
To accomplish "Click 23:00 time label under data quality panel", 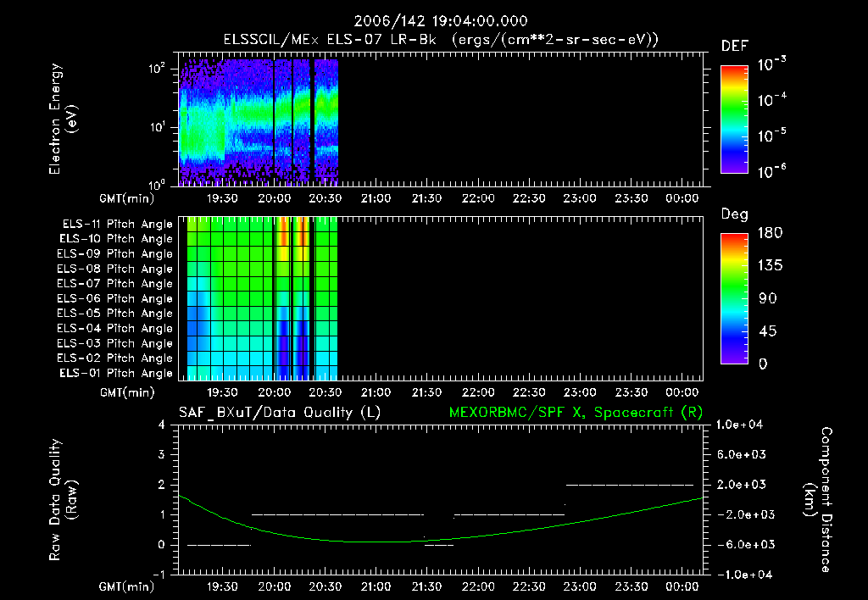I will tap(580, 586).
